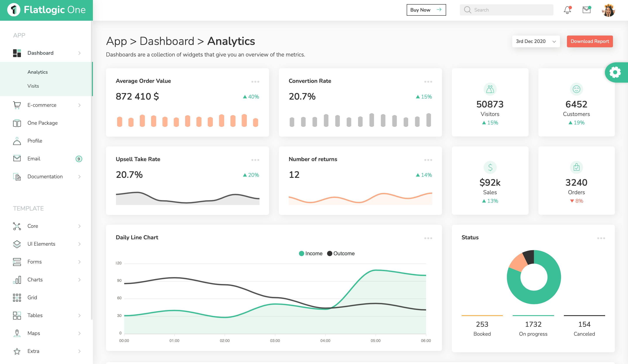
Task: Click the Download Report button
Action: coord(590,41)
